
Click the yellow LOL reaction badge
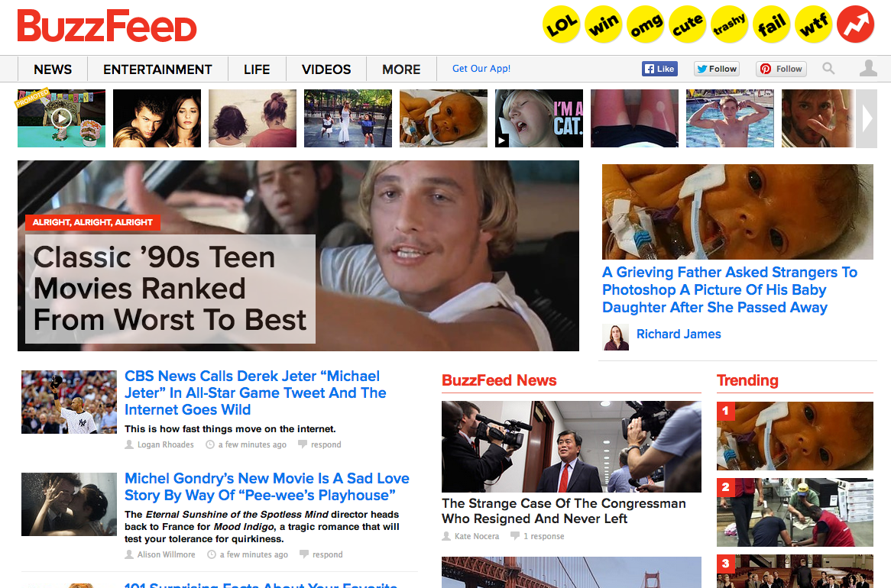click(562, 24)
